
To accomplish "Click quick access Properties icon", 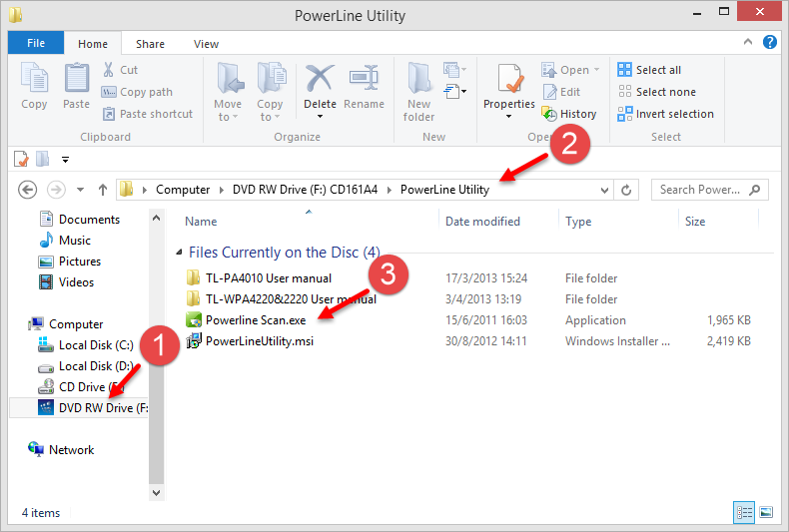I will click(21, 159).
